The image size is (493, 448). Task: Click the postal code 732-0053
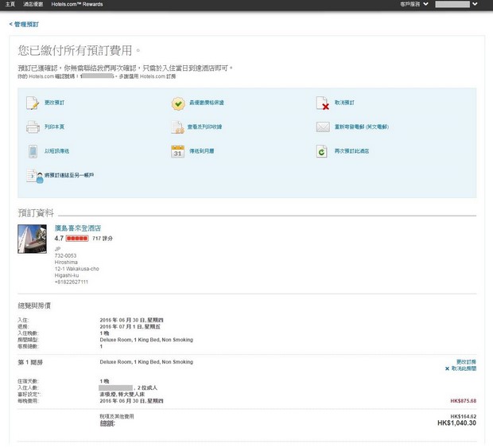click(x=65, y=255)
